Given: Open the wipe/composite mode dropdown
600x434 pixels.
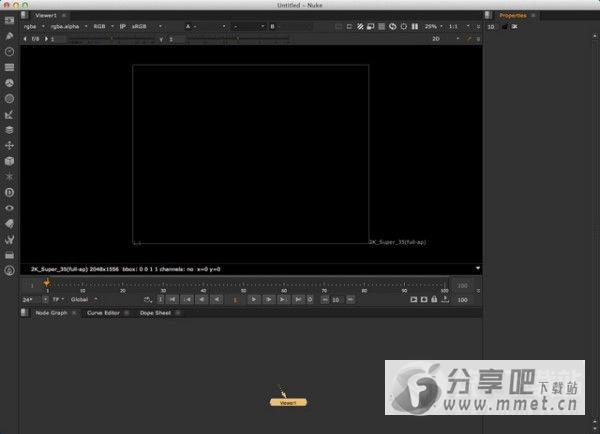Looking at the screenshot, I should pos(249,26).
